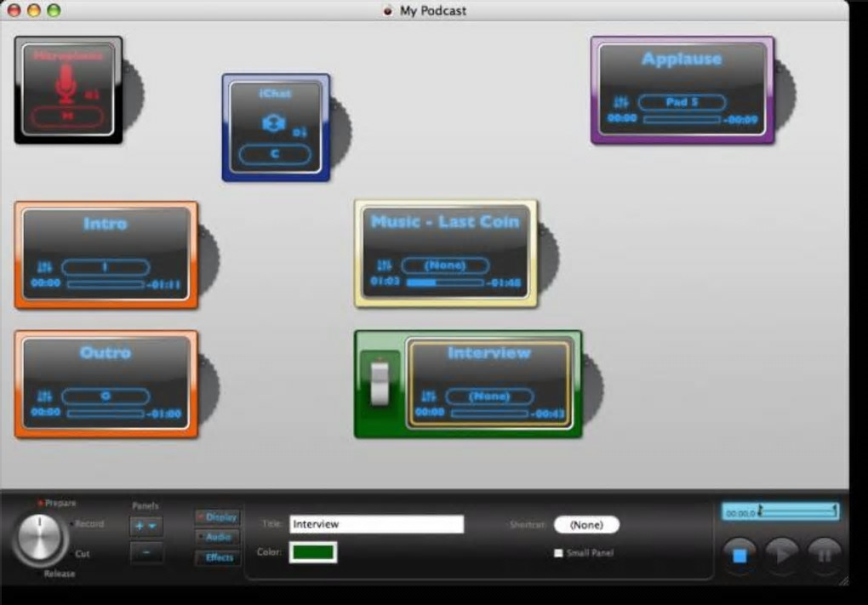Select the Interview panel title
This screenshot has height=605, width=868.
pos(489,352)
